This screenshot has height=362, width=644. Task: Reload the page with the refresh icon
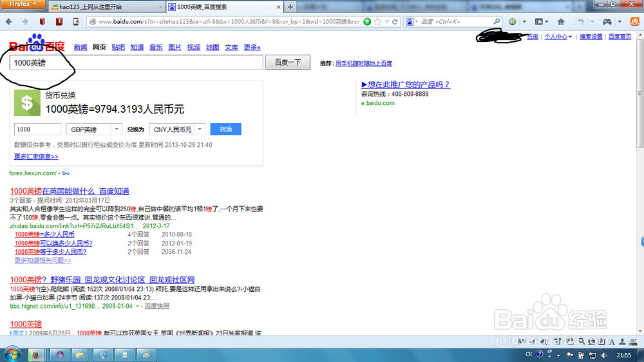click(395, 22)
